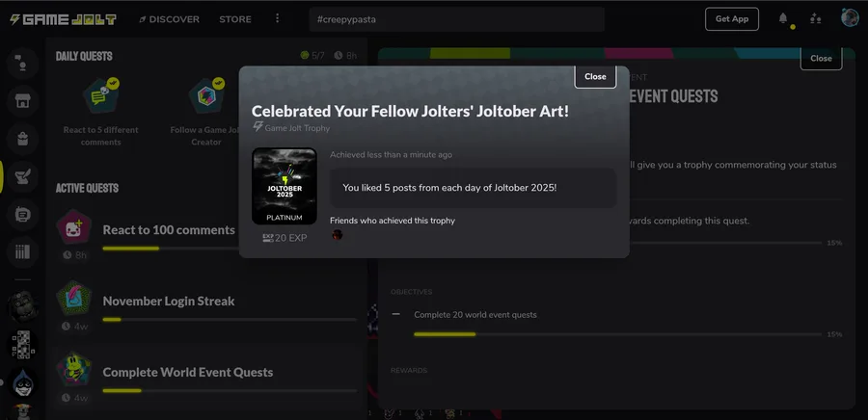Open the hooded character community avatar
Viewport: 868px width, 420px height.
(x=23, y=383)
